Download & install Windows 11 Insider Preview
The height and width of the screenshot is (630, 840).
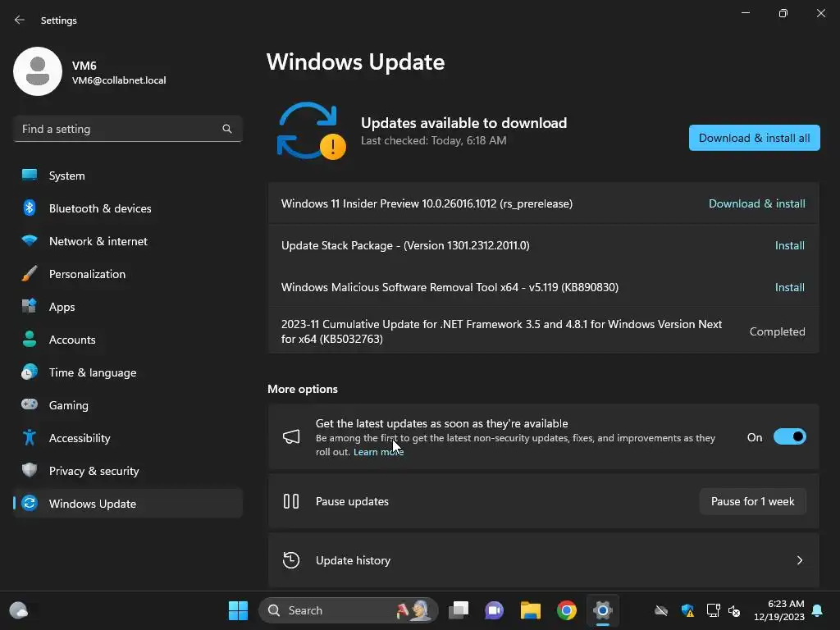click(756, 203)
